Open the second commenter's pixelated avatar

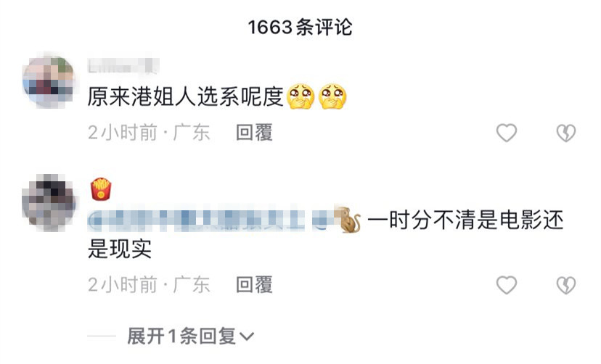(49, 202)
